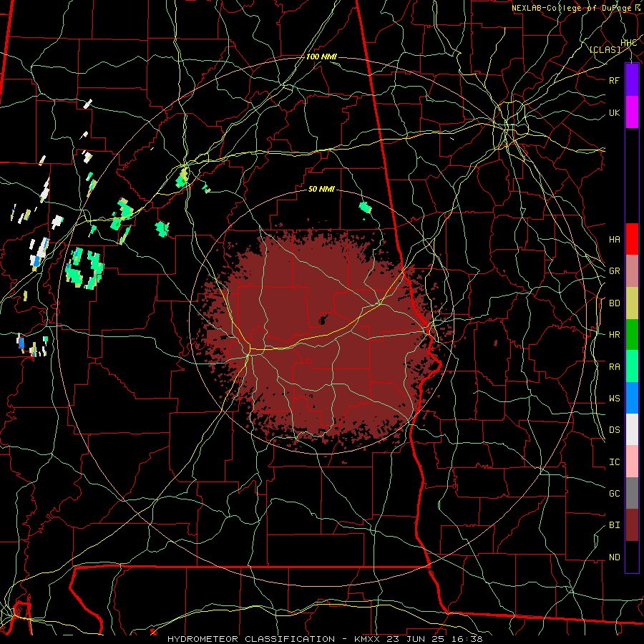
Task: Click the HHC product label
Action: 628,43
